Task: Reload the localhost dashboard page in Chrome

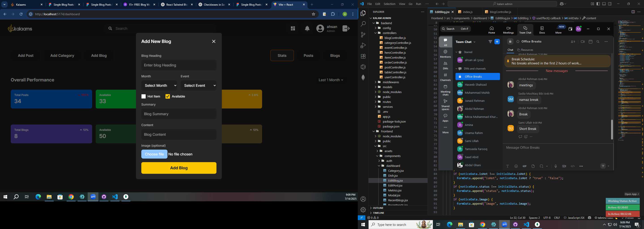Action: [x=21, y=14]
